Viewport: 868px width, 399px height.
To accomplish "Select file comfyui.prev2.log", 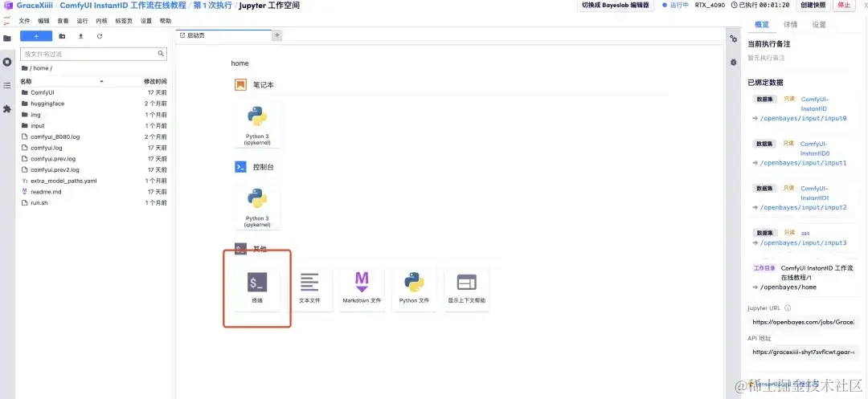I will (x=94, y=169).
